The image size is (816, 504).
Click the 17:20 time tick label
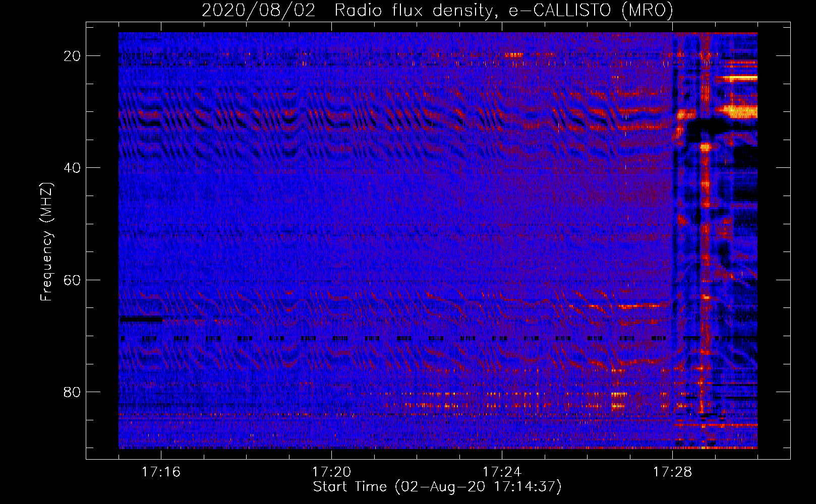coord(331,472)
